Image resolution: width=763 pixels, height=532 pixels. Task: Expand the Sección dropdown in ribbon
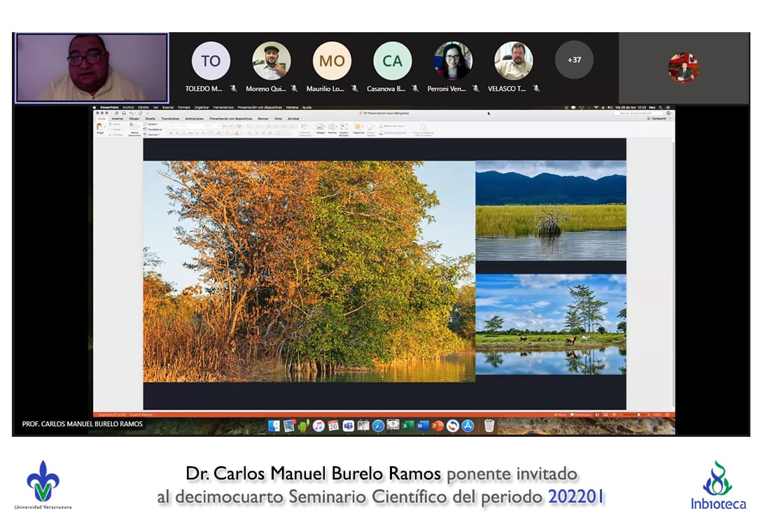(152, 134)
